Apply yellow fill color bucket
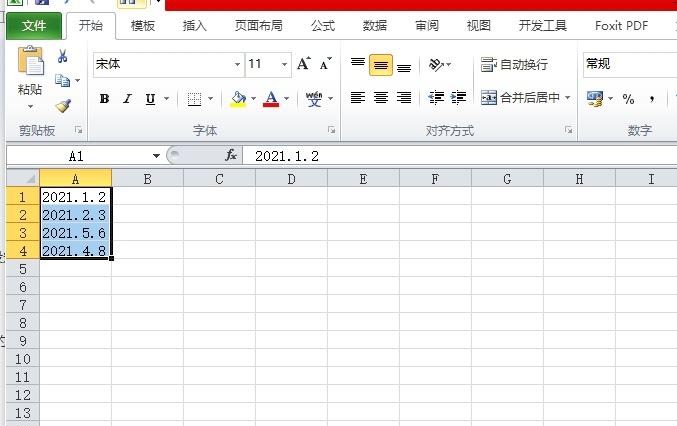Viewport: 677px width, 426px height. coord(238,99)
